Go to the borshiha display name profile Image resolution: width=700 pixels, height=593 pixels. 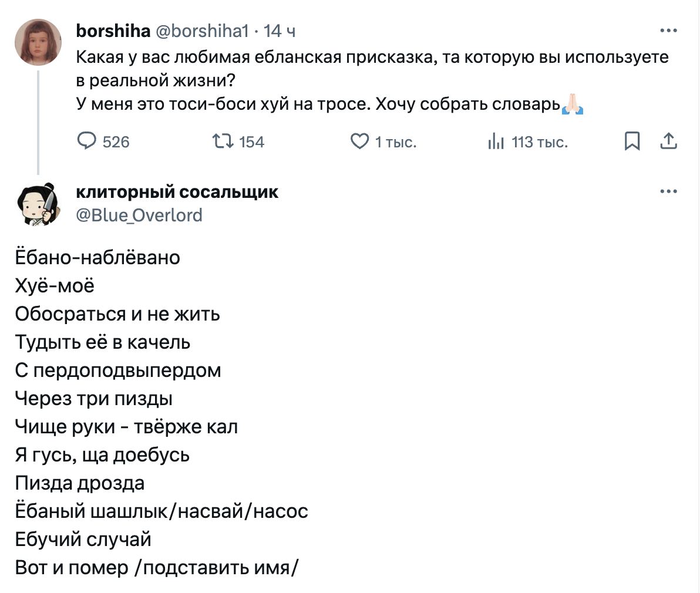coord(113,31)
